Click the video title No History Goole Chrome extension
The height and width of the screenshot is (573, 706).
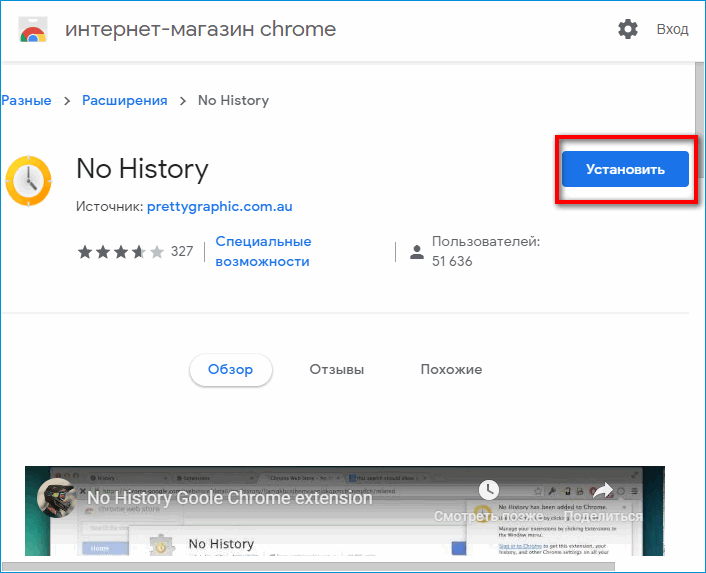pyautogui.click(x=230, y=498)
